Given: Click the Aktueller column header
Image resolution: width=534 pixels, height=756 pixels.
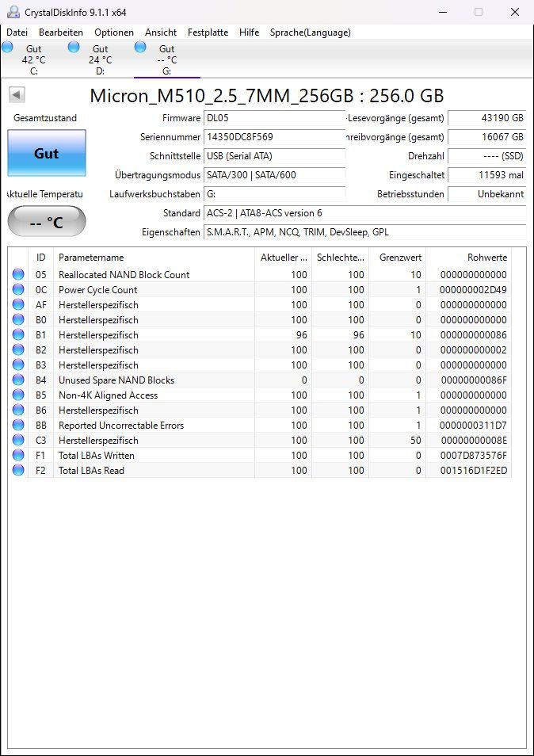Looking at the screenshot, I should pyautogui.click(x=284, y=258).
